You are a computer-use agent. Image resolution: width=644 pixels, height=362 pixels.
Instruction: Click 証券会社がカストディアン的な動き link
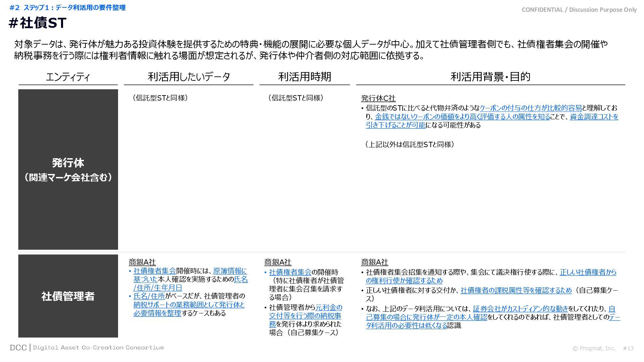pyautogui.click(x=520, y=309)
